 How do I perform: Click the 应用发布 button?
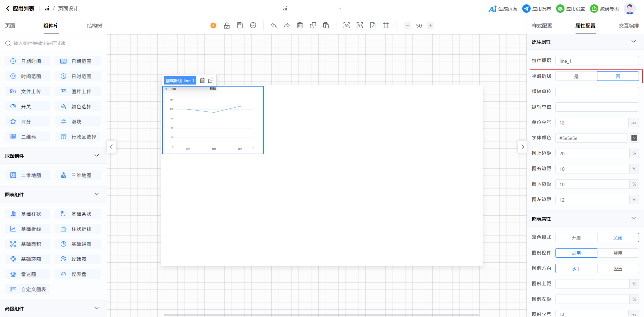coord(537,9)
